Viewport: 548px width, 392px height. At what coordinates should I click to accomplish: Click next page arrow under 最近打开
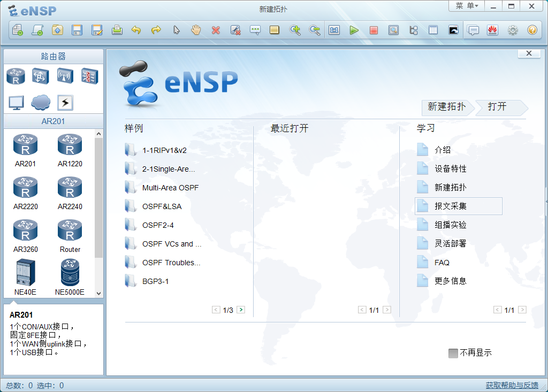[387, 310]
